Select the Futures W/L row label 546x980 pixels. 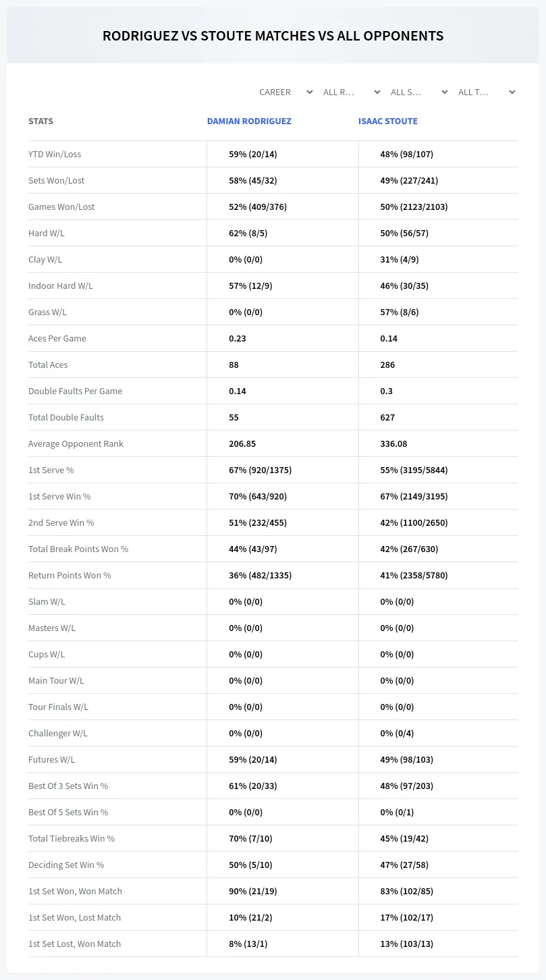(x=51, y=759)
